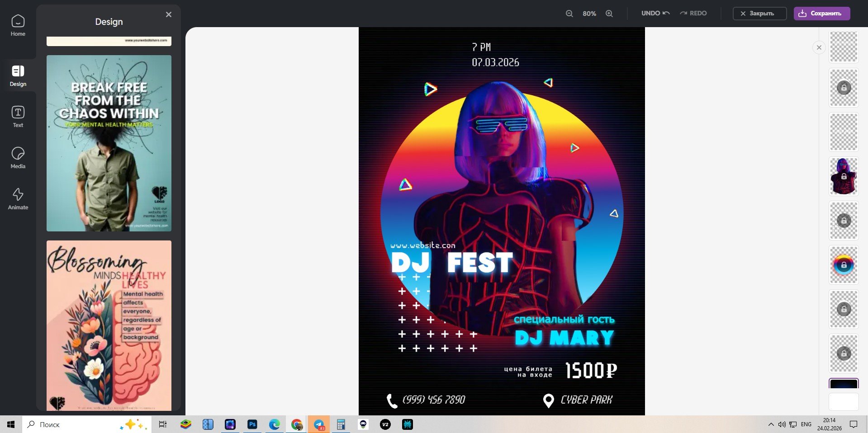The image size is (868, 433).
Task: Redo the action with REDO
Action: click(693, 13)
